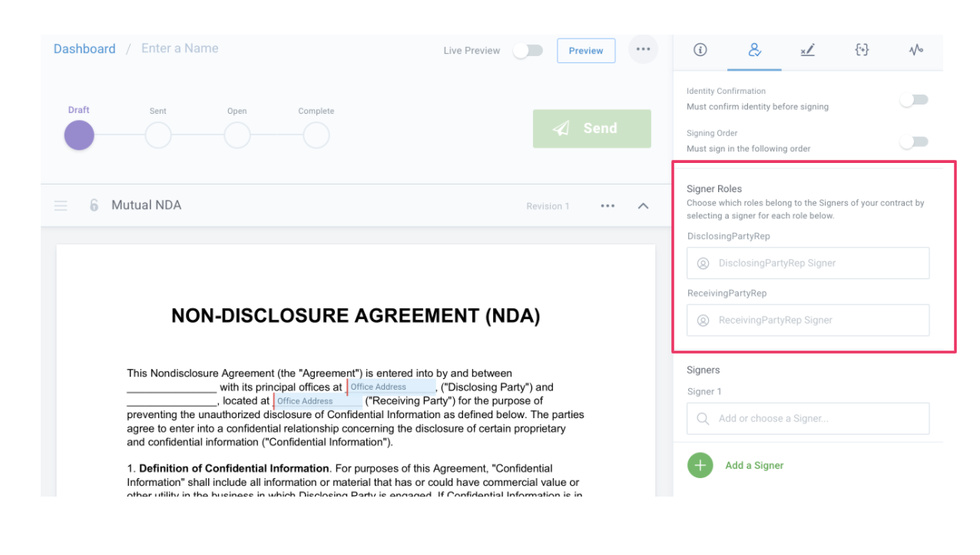Open the signature fields tab icon
Image resolution: width=980 pixels, height=555 pixels.
click(x=807, y=50)
